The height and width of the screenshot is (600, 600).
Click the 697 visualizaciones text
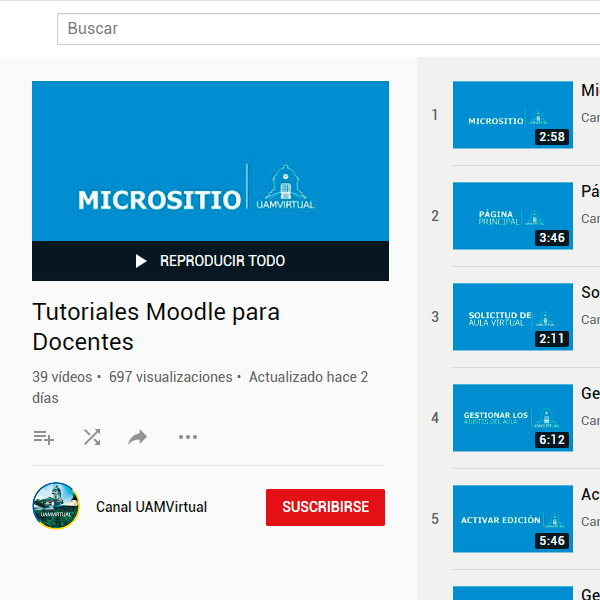pyautogui.click(x=171, y=377)
